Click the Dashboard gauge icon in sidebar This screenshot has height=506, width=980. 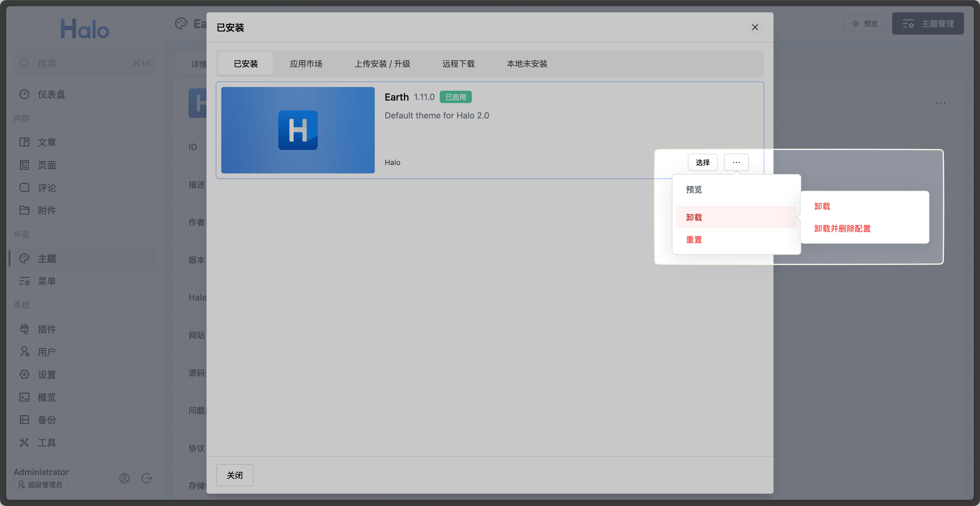[x=24, y=94]
